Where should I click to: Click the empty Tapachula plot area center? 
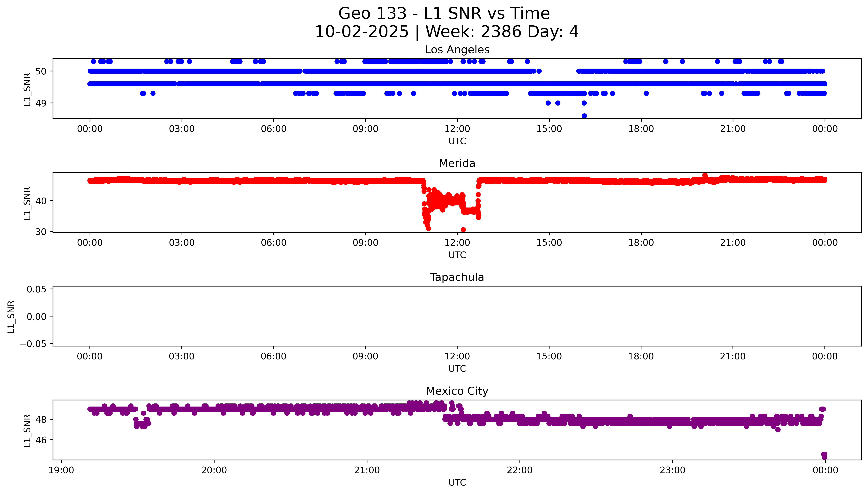click(x=457, y=316)
